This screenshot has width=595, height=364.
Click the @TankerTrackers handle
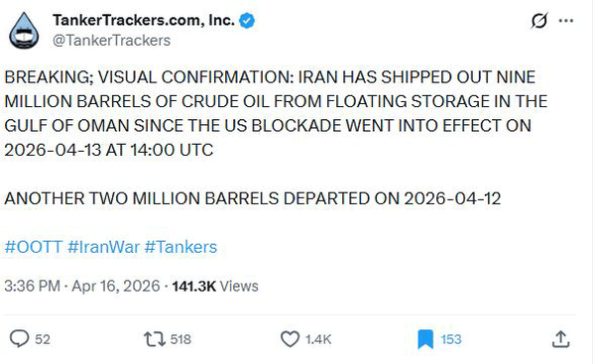pyautogui.click(x=111, y=41)
